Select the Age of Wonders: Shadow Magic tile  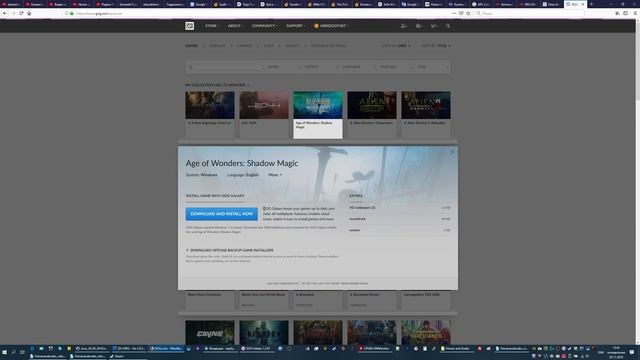318,115
